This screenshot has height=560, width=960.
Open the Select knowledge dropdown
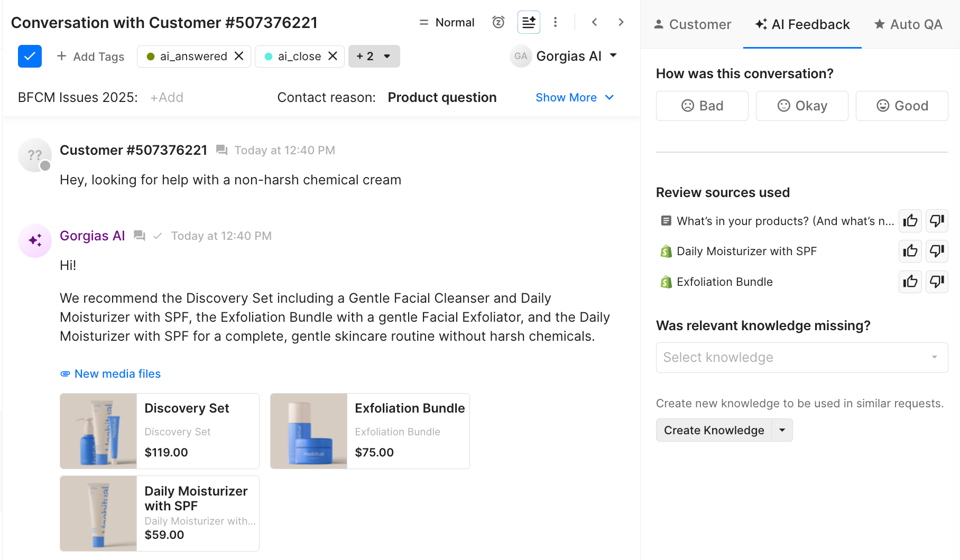(801, 358)
